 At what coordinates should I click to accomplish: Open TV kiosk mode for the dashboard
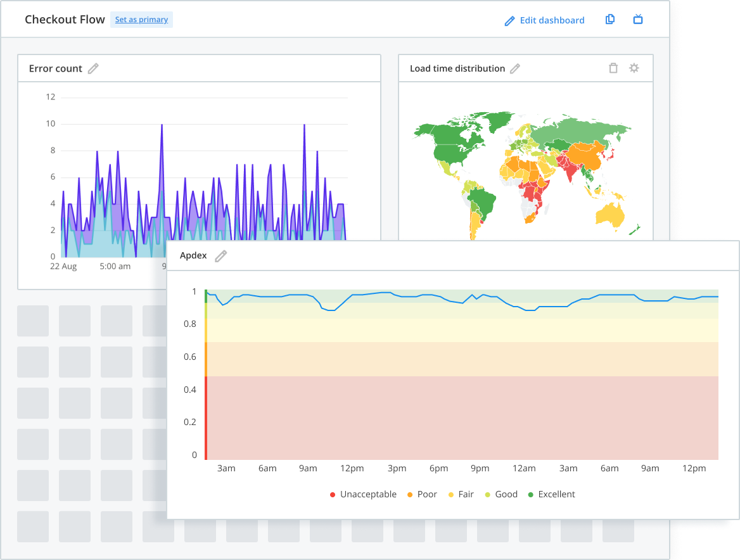click(x=638, y=20)
